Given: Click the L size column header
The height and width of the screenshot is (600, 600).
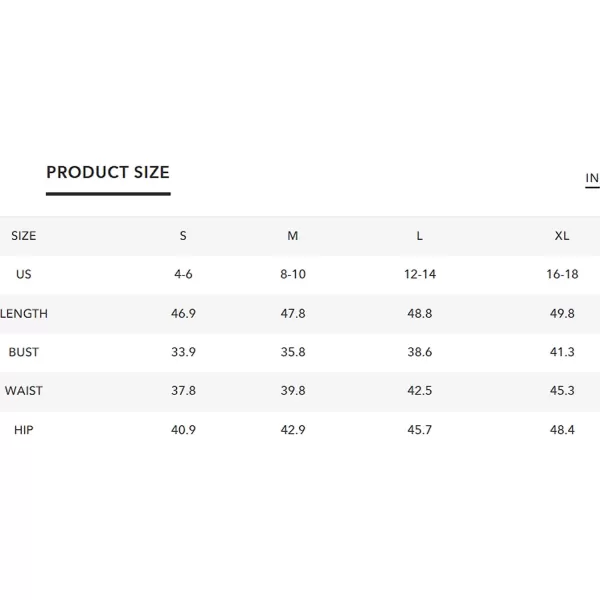Looking at the screenshot, I should pos(420,236).
